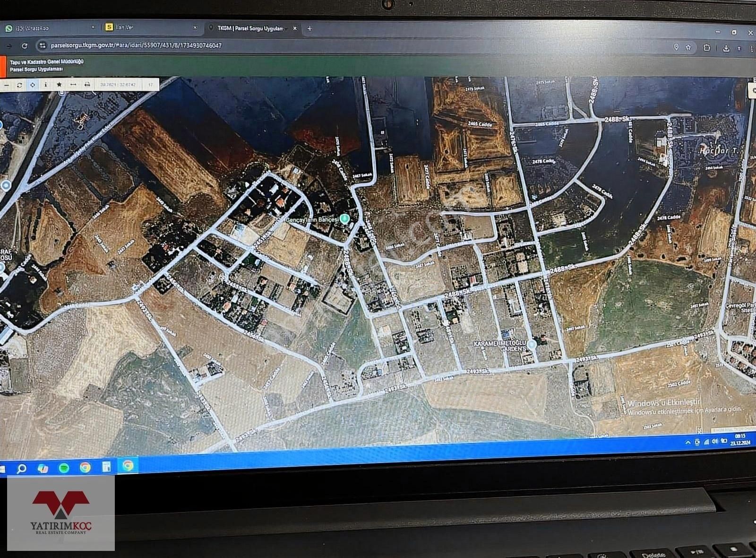Open Windows taskbar search
The width and height of the screenshot is (756, 558).
21,469
